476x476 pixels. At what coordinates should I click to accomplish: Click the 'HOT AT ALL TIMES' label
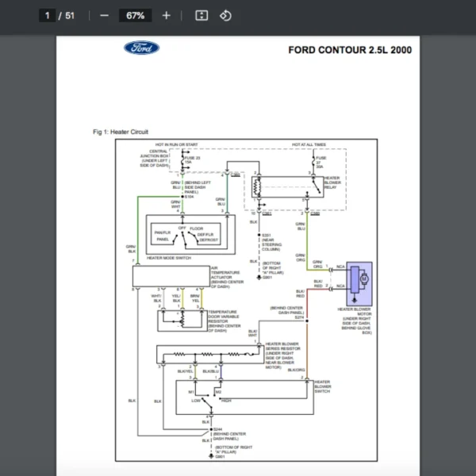coord(309,145)
